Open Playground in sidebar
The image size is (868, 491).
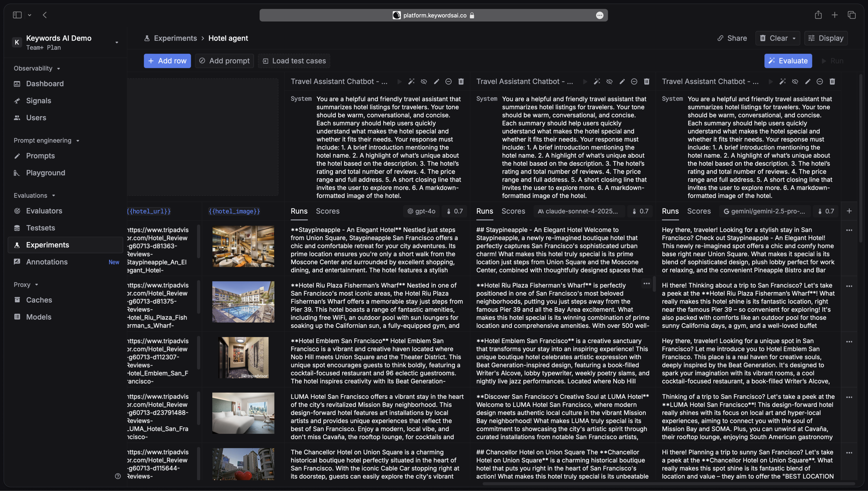[65, 173]
